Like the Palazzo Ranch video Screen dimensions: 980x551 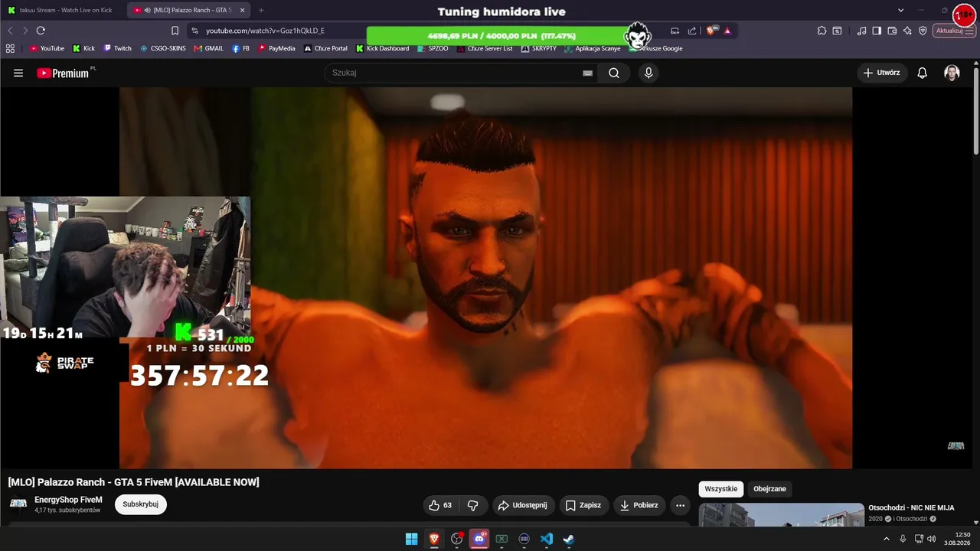pyautogui.click(x=440, y=505)
